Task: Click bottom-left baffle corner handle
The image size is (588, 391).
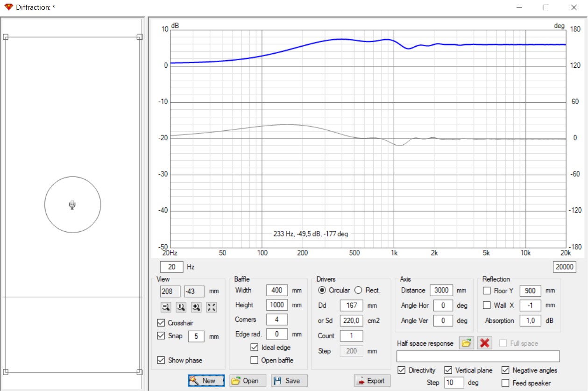Action: pyautogui.click(x=6, y=372)
